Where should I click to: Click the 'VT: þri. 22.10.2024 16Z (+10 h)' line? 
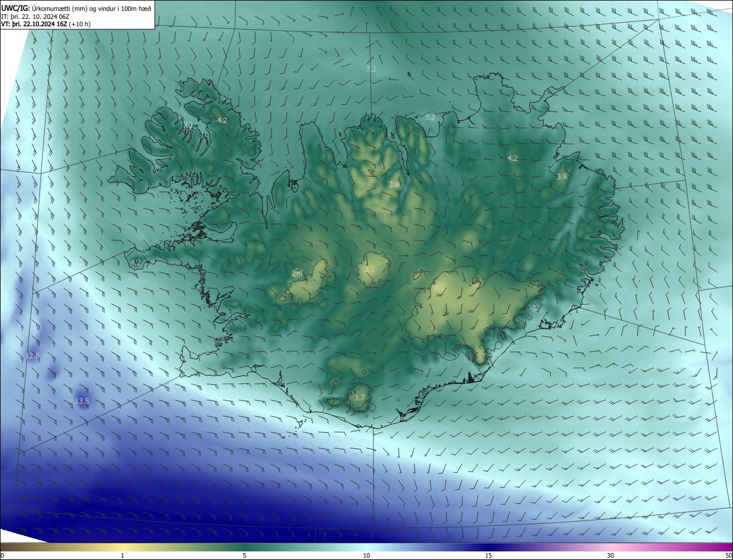point(46,24)
